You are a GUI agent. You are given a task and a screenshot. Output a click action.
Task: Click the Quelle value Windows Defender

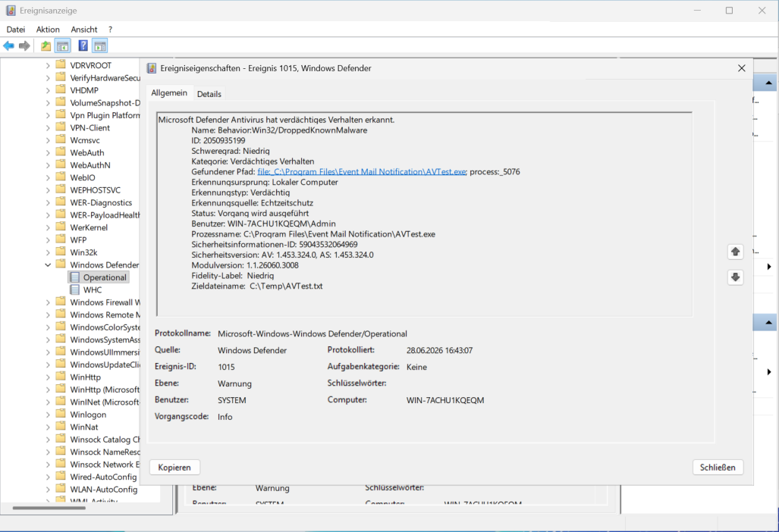point(252,350)
